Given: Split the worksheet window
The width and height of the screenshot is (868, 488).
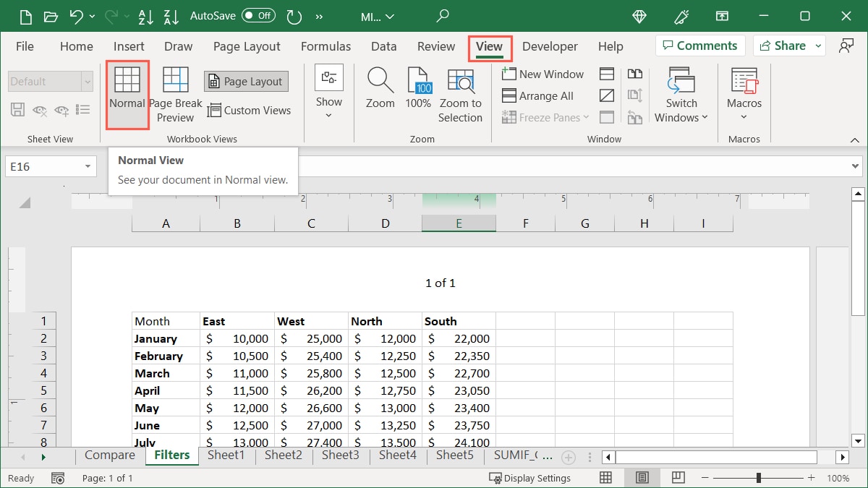Looking at the screenshot, I should [606, 73].
